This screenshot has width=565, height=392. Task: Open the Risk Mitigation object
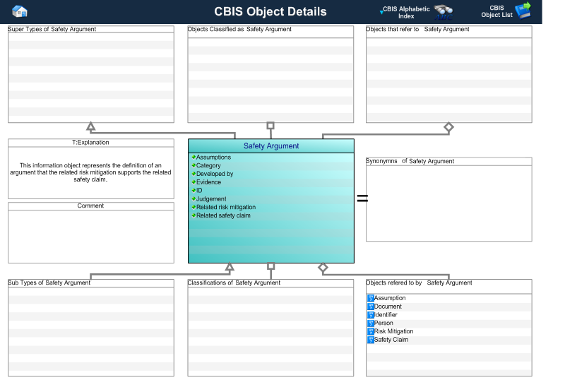pyautogui.click(x=394, y=331)
